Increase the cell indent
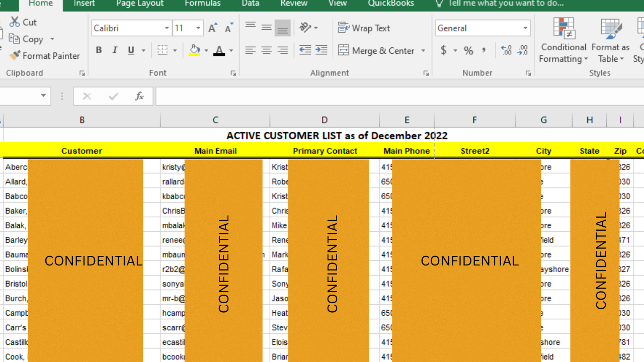 click(321, 50)
